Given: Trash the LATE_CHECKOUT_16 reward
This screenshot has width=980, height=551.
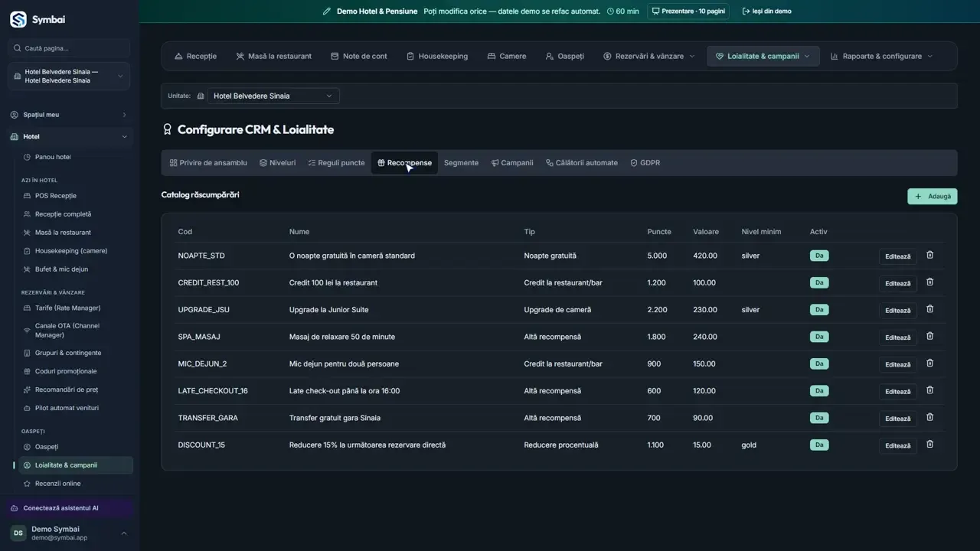Looking at the screenshot, I should 929,390.
